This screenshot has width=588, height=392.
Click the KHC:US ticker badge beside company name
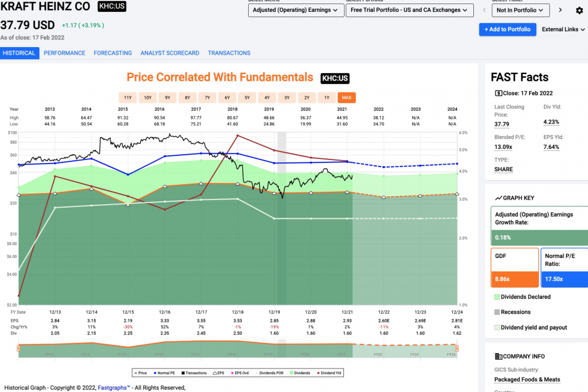point(112,6)
